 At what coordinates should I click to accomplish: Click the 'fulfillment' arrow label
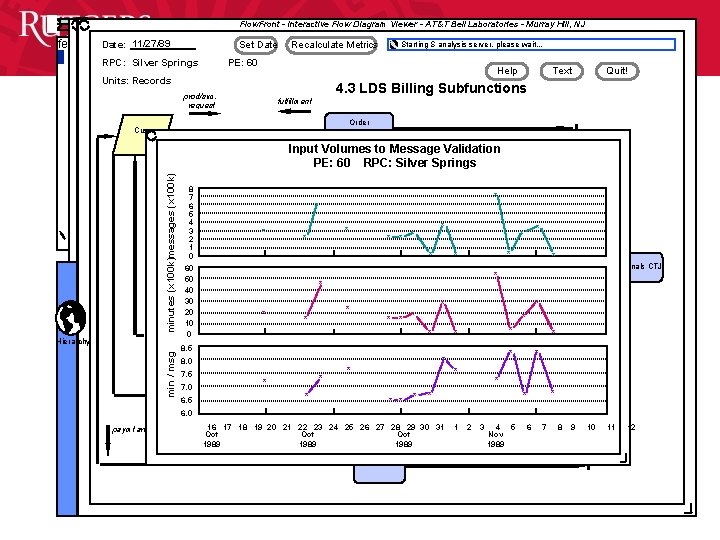[294, 101]
